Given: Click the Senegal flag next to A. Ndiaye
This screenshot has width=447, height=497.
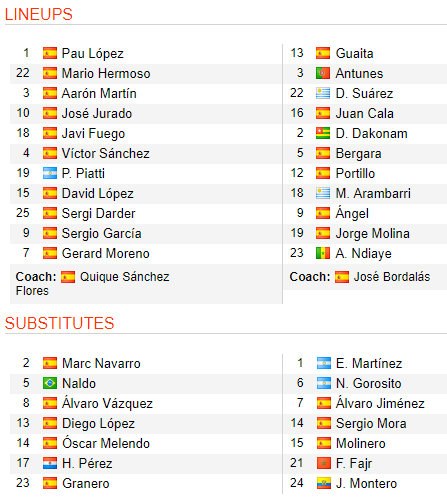Looking at the screenshot, I should pos(323,253).
